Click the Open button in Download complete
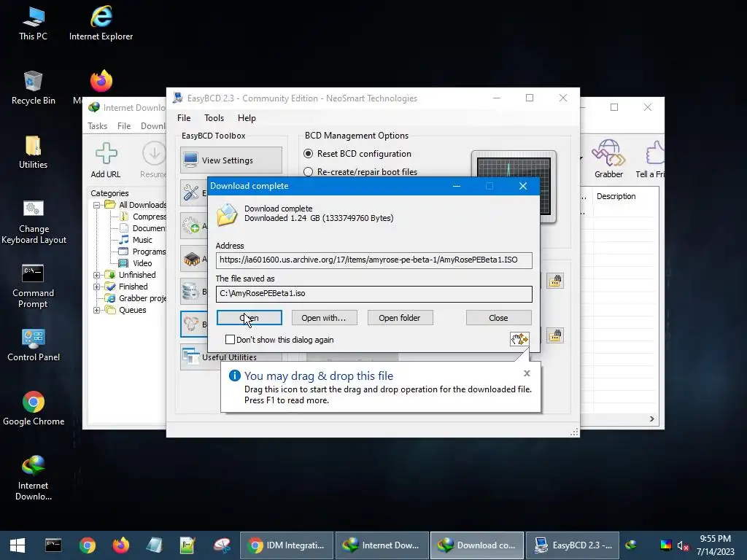 pos(249,318)
